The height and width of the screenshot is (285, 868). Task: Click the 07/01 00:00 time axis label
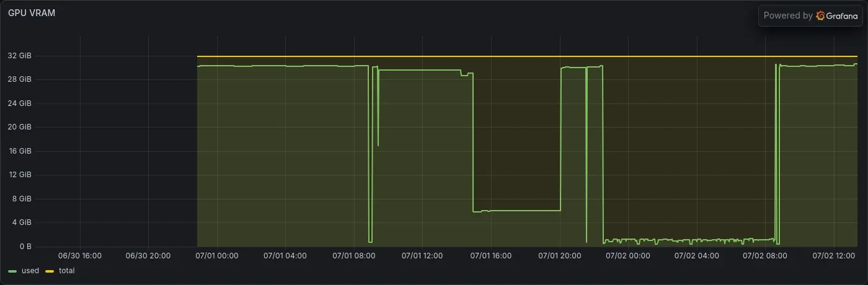pos(217,255)
